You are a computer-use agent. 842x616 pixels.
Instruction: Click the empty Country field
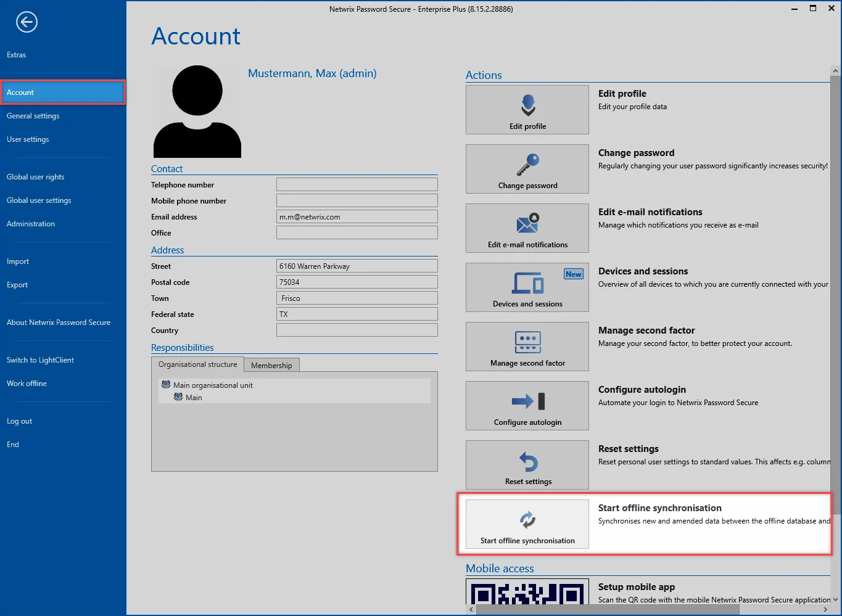pyautogui.click(x=357, y=330)
